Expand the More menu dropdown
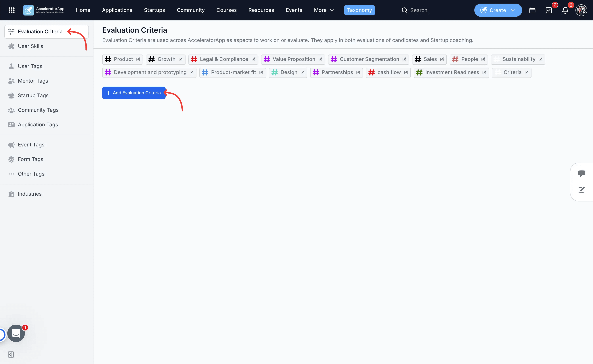Screen dimensions: 593x364 [x=324, y=10]
